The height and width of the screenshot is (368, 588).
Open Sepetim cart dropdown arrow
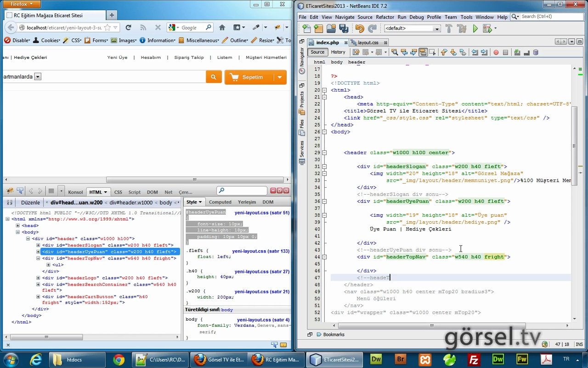pos(280,77)
